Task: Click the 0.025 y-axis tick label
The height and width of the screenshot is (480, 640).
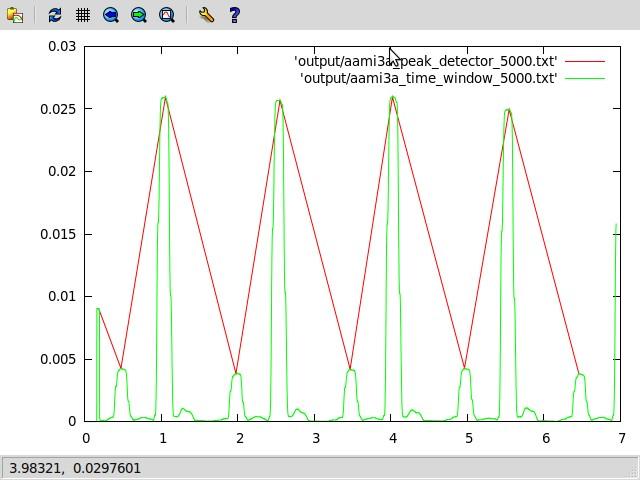Action: [58, 109]
